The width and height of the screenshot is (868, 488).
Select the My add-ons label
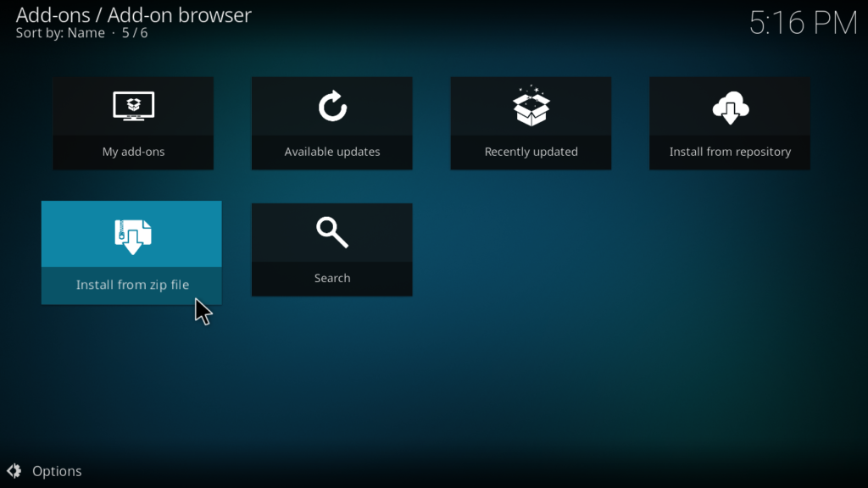click(x=133, y=152)
